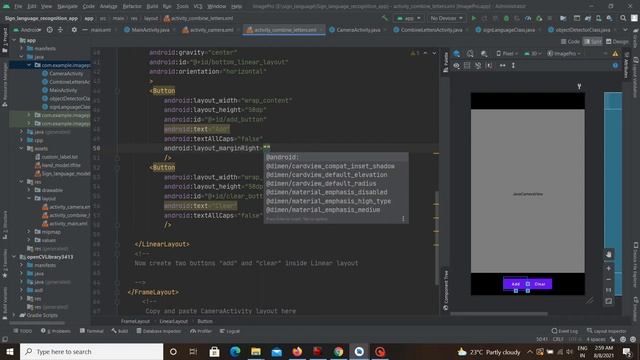Open the File menu
This screenshot has width=640, height=360.
click(18, 6)
